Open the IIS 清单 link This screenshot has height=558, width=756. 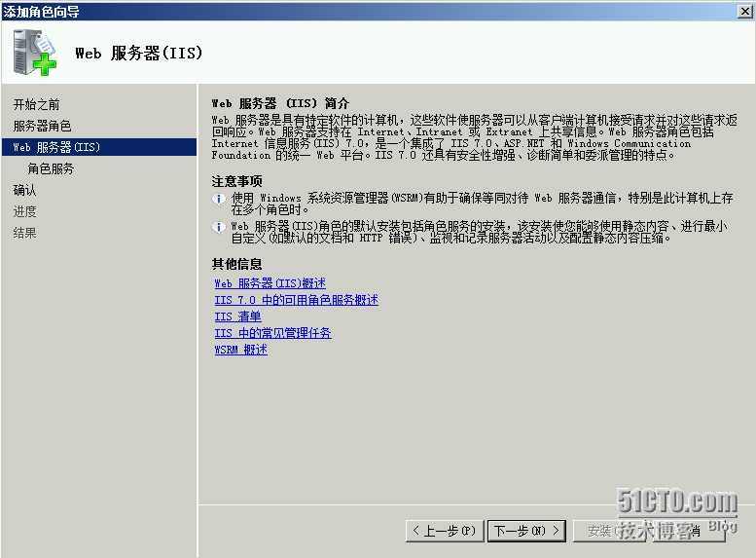click(237, 316)
